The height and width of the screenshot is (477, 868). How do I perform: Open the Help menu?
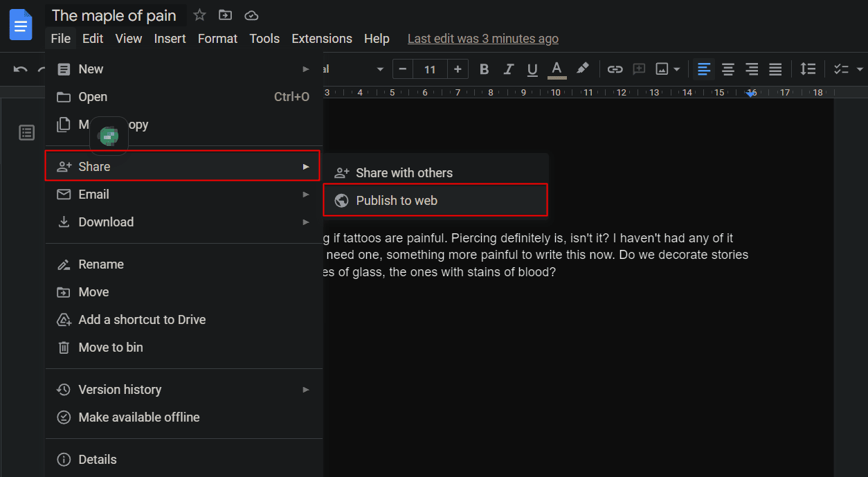[x=377, y=39]
